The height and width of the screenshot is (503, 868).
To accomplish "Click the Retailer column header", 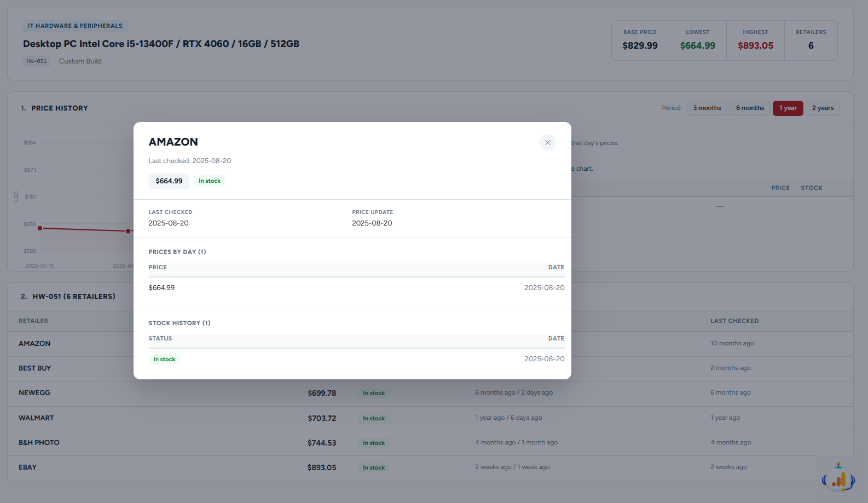I will coord(33,321).
